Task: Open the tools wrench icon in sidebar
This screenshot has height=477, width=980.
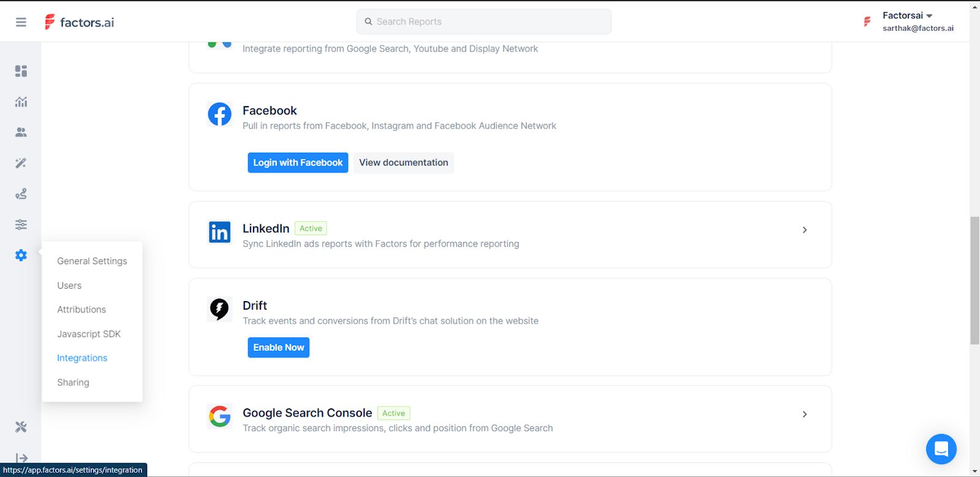Action: pyautogui.click(x=21, y=427)
